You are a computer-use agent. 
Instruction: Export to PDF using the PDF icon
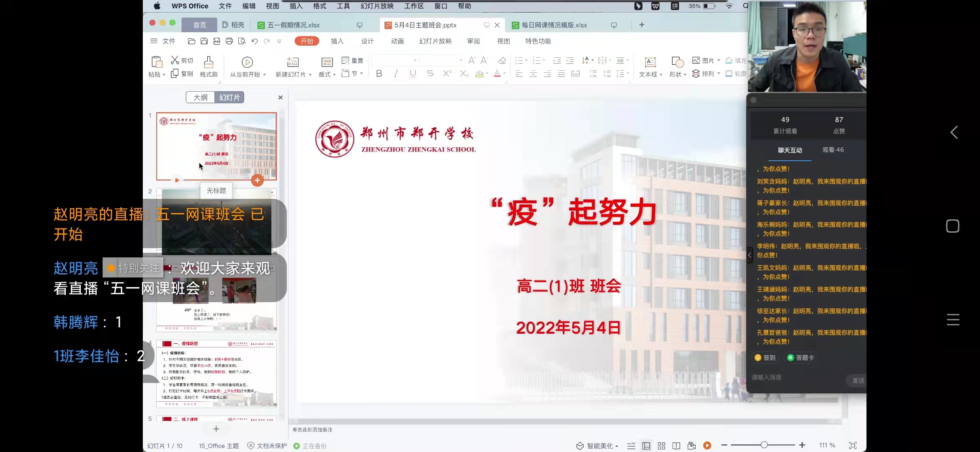pyautogui.click(x=217, y=41)
